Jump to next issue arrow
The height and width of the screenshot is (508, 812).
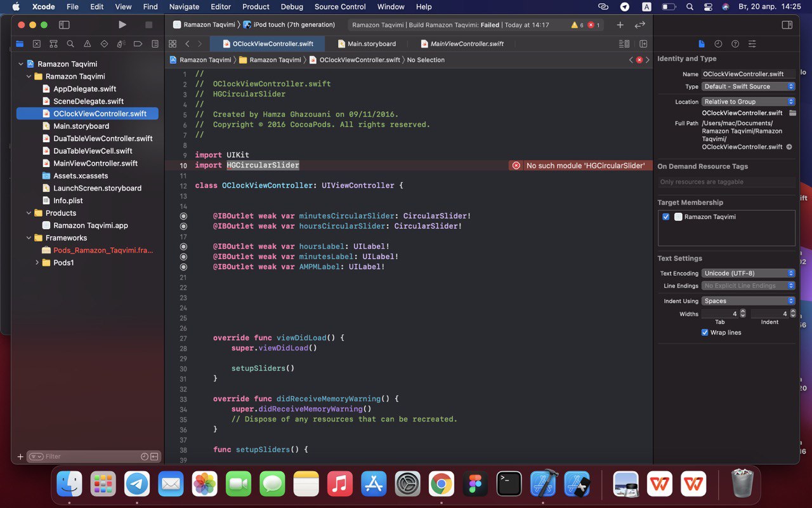point(648,60)
